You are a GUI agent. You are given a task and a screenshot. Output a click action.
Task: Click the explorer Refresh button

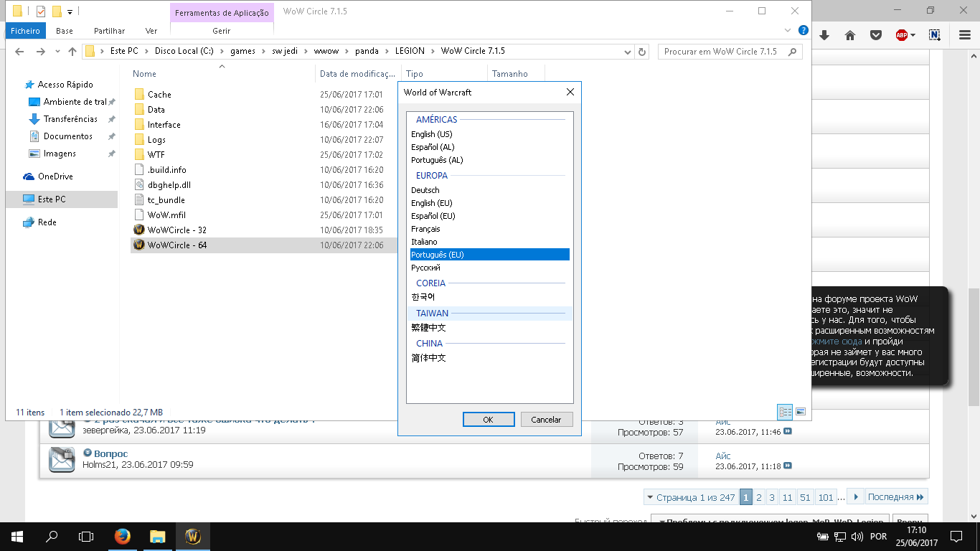coord(643,52)
